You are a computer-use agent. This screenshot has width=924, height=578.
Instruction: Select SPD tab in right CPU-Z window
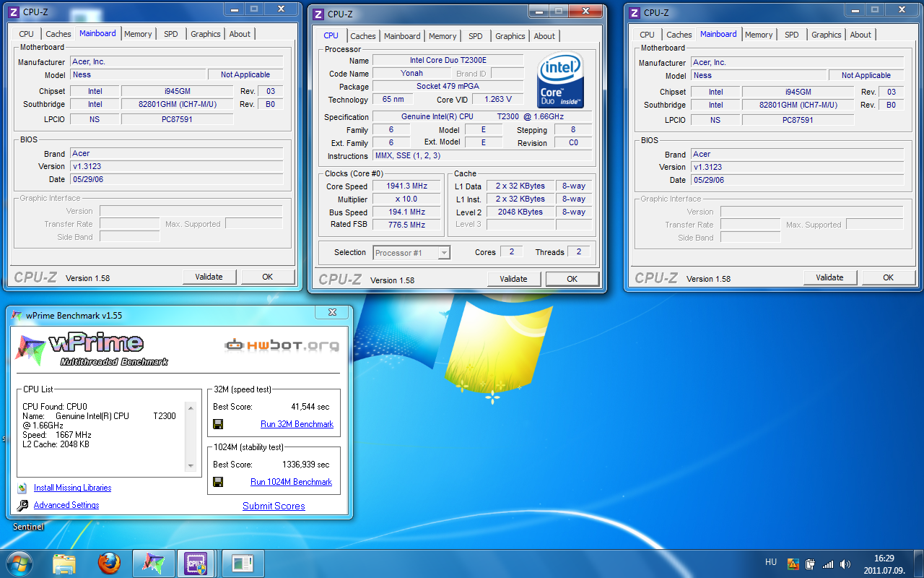tap(792, 35)
